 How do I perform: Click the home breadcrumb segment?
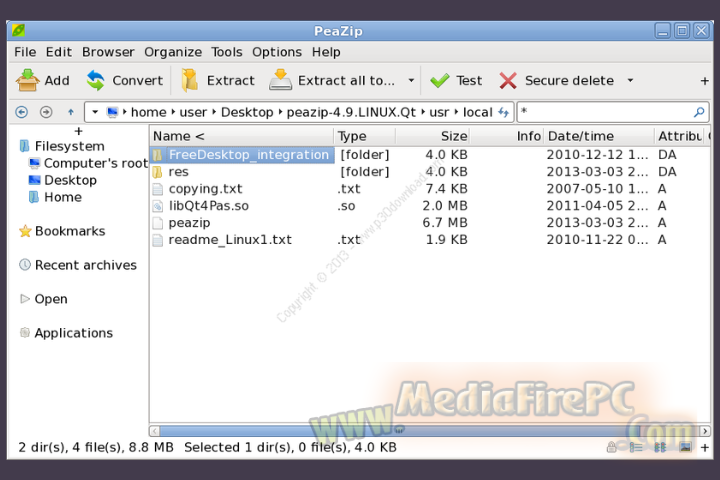pyautogui.click(x=148, y=112)
